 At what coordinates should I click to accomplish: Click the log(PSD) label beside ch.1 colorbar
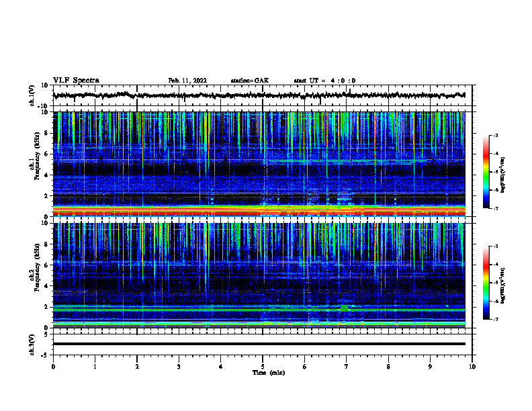click(502, 175)
